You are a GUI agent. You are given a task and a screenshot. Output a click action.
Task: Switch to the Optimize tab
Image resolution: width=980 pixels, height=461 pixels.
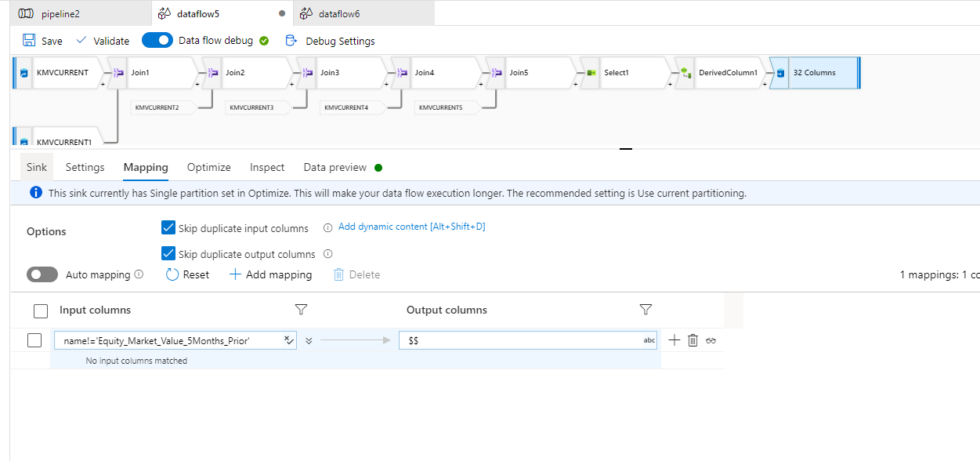(x=208, y=167)
